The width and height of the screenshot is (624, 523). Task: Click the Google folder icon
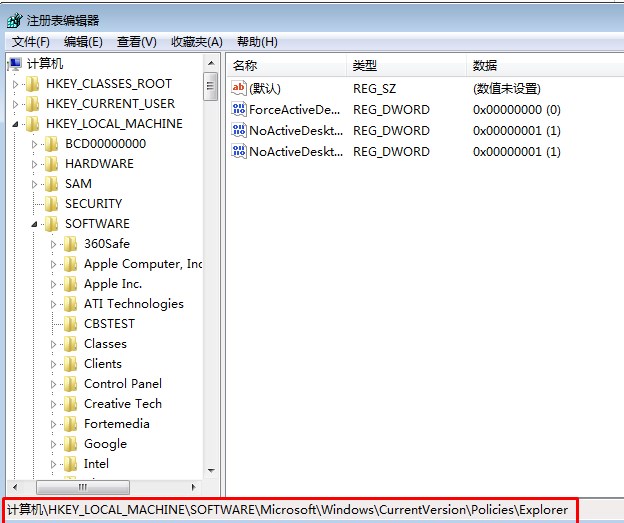[70, 444]
